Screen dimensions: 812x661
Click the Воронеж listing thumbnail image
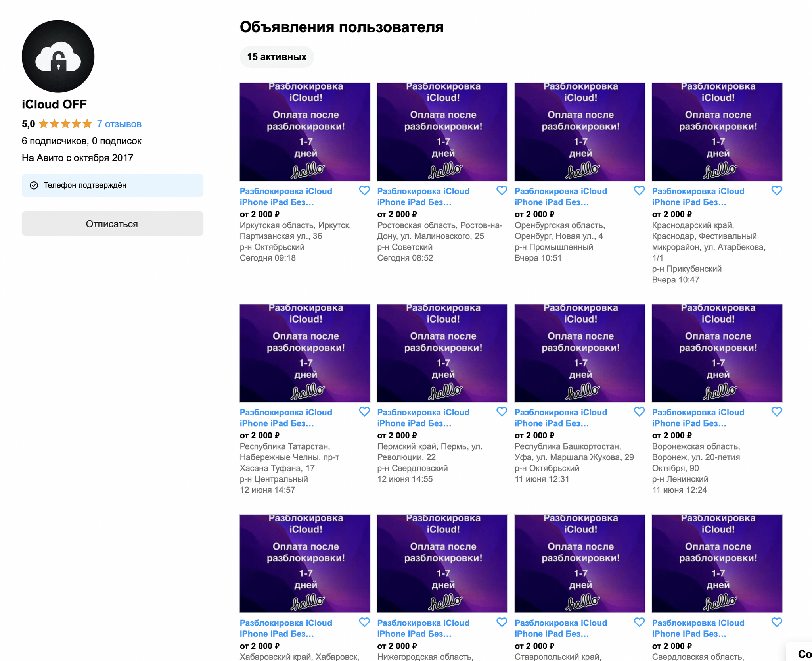coord(717,353)
